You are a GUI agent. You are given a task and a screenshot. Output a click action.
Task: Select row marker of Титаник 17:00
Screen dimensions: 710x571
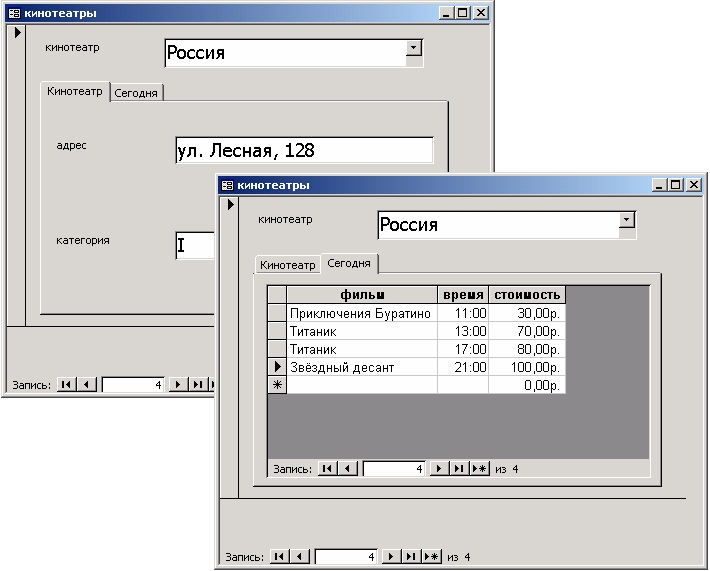[x=277, y=349]
